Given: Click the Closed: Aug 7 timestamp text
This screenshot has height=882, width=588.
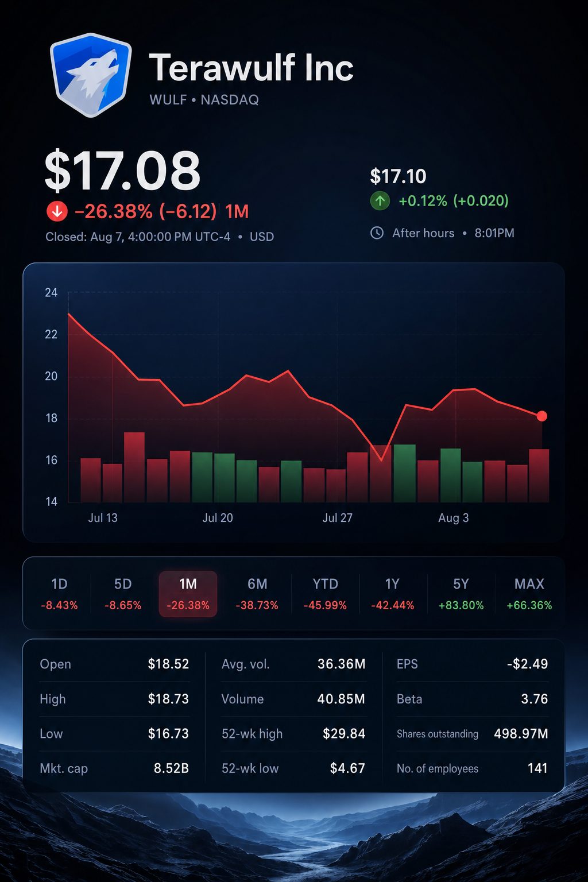Looking at the screenshot, I should coord(138,237).
